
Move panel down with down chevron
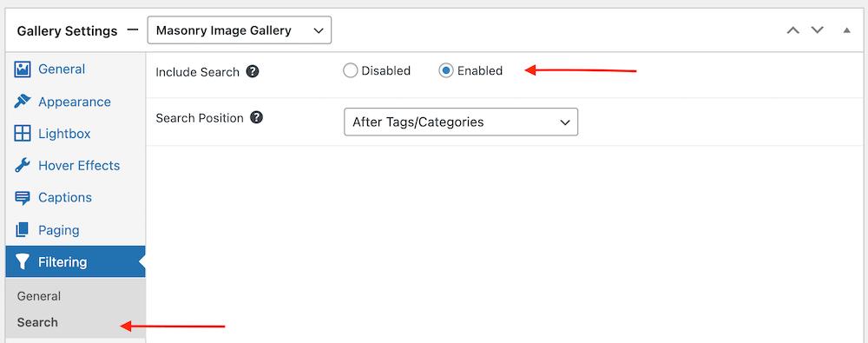point(818,30)
